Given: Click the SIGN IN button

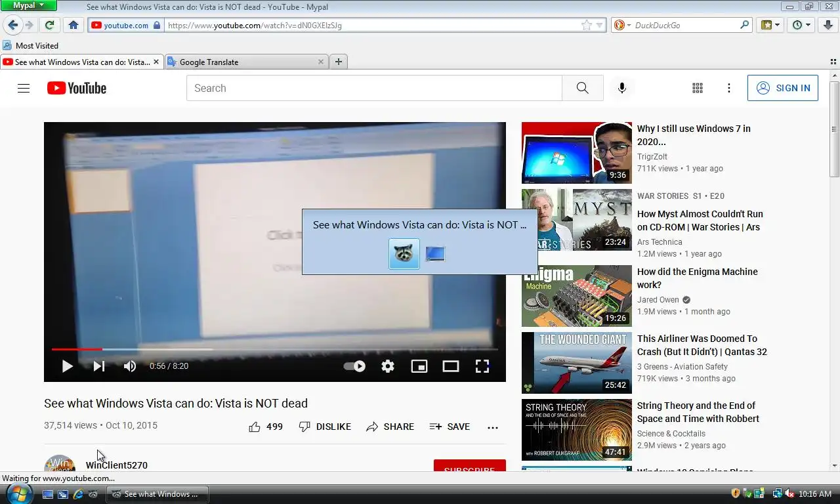Looking at the screenshot, I should (783, 88).
